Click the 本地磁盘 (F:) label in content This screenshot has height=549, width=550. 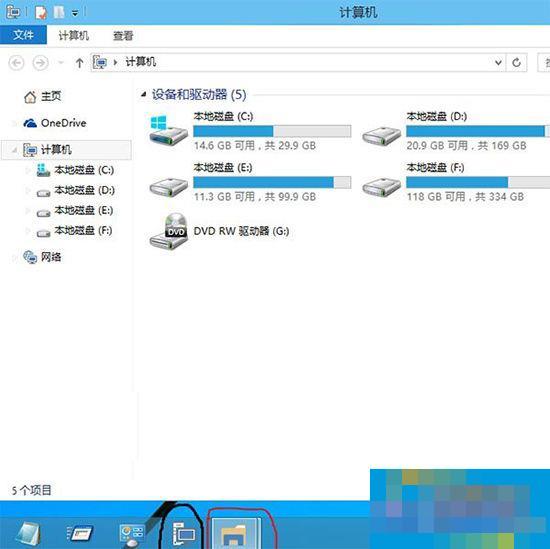pyautogui.click(x=435, y=167)
